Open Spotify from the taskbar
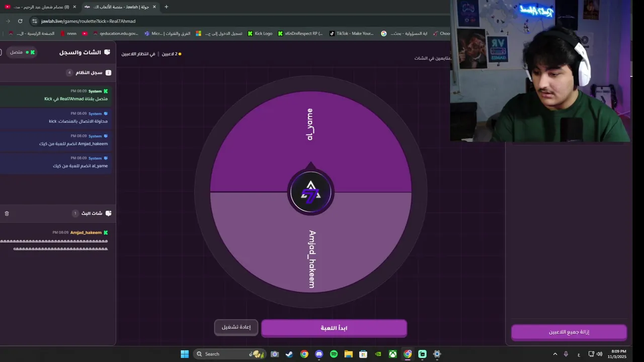 334,354
